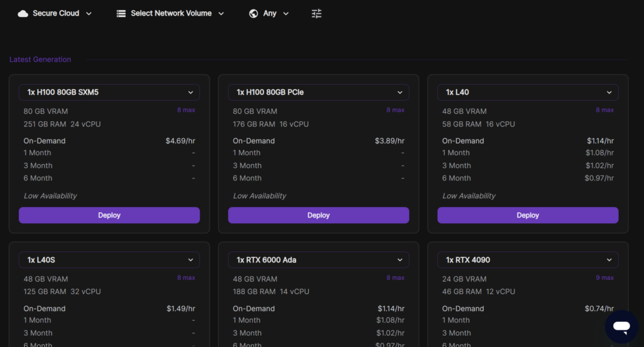Click the globe region icon

pyautogui.click(x=253, y=13)
